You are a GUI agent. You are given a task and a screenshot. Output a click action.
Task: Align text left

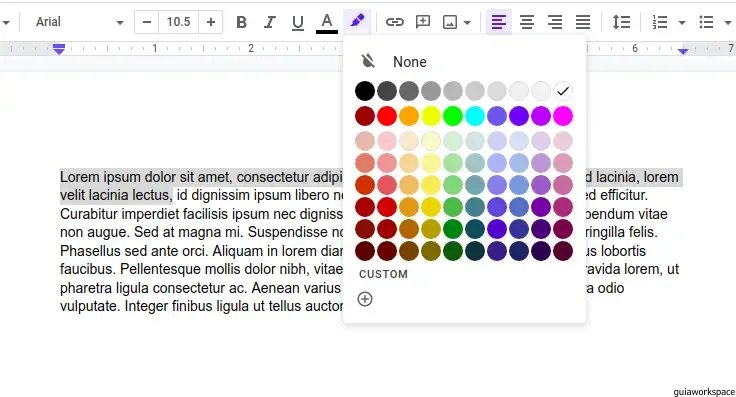point(498,22)
